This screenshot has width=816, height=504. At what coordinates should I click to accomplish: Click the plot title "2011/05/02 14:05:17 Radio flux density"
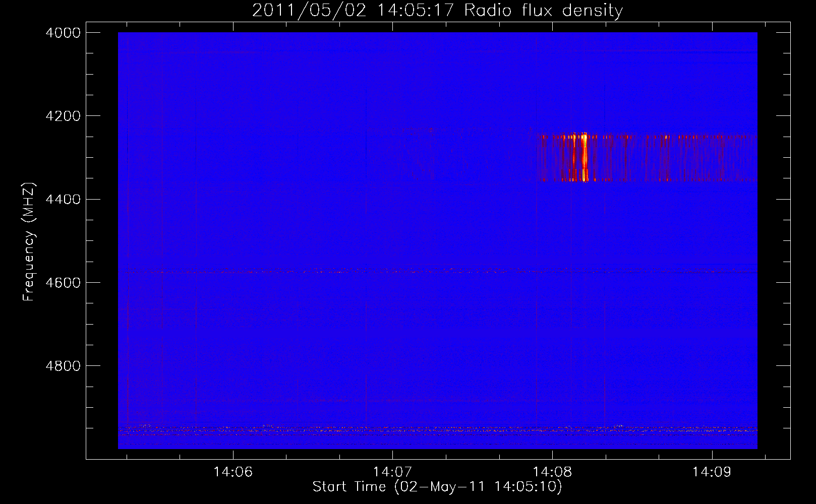pyautogui.click(x=437, y=10)
